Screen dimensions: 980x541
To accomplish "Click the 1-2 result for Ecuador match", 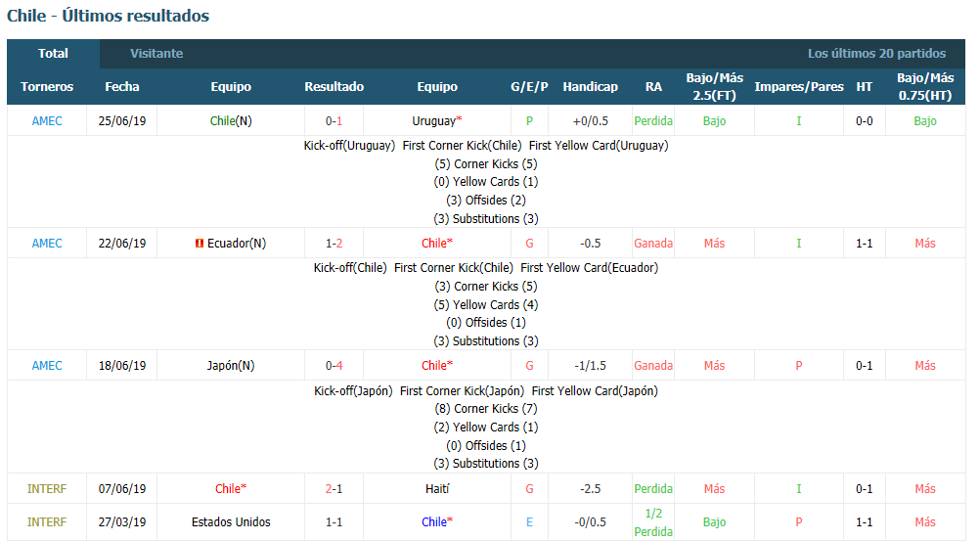I will [334, 244].
